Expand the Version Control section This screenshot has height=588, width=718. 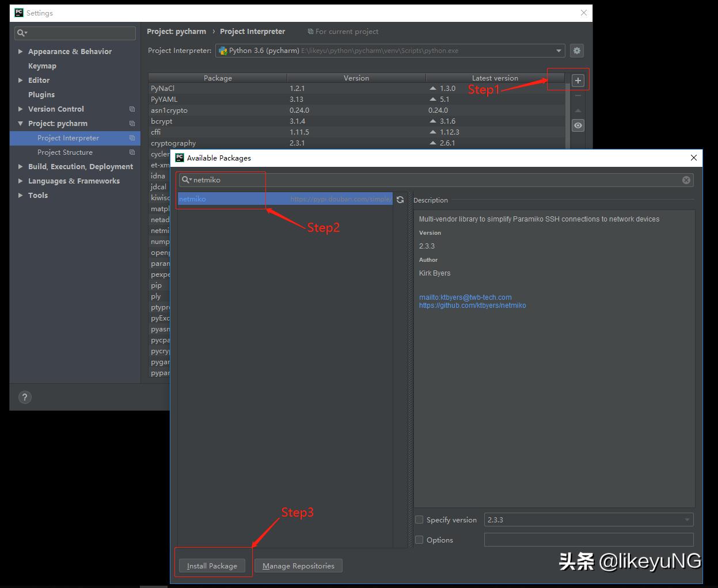click(x=21, y=109)
